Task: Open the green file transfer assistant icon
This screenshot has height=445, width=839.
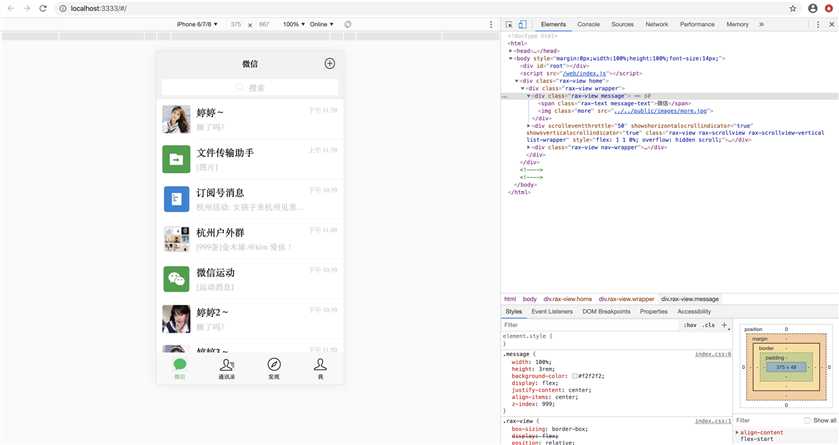Action: click(176, 159)
